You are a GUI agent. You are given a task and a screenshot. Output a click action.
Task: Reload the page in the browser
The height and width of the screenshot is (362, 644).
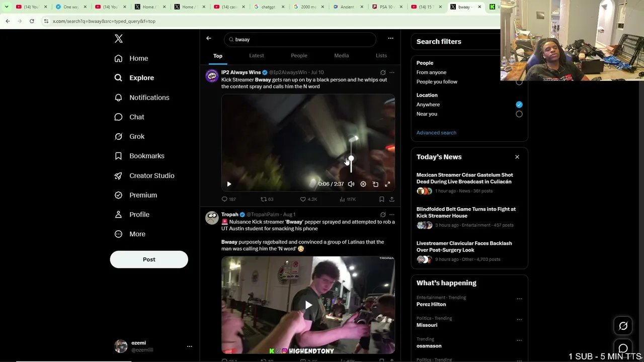[x=32, y=21]
